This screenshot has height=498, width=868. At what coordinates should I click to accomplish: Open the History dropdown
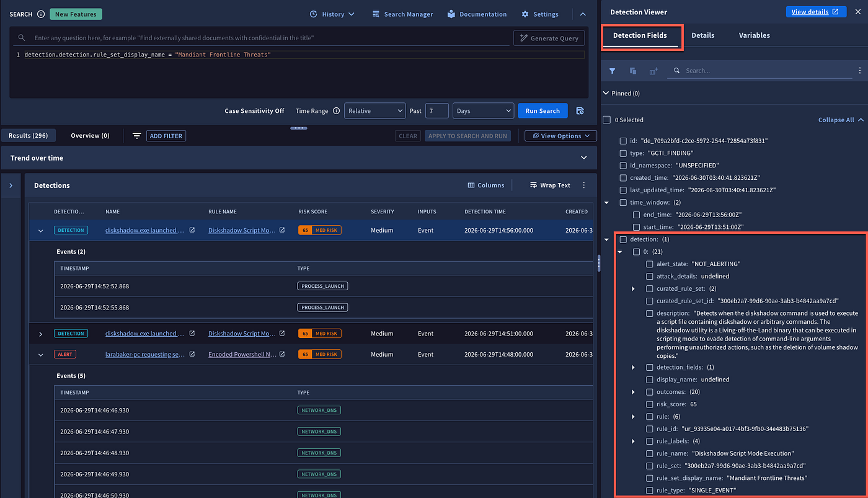(332, 14)
